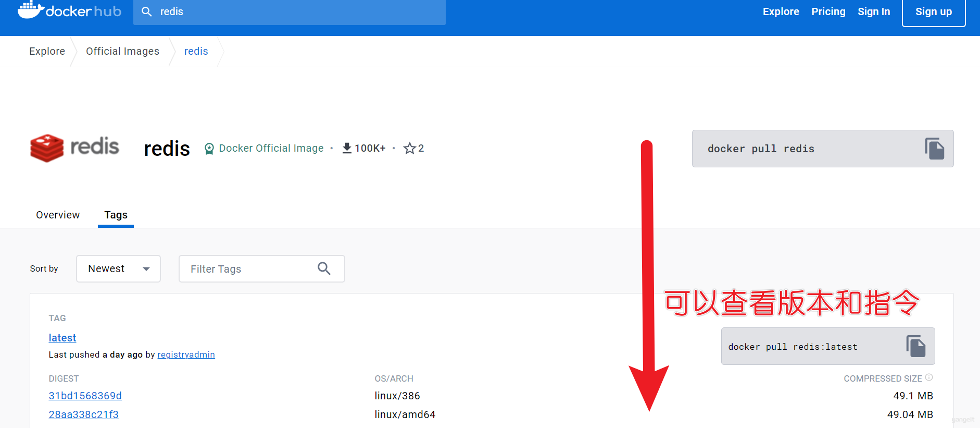Click the 49.04 MB size value
Viewport: 980px width, 428px height.
click(x=910, y=414)
